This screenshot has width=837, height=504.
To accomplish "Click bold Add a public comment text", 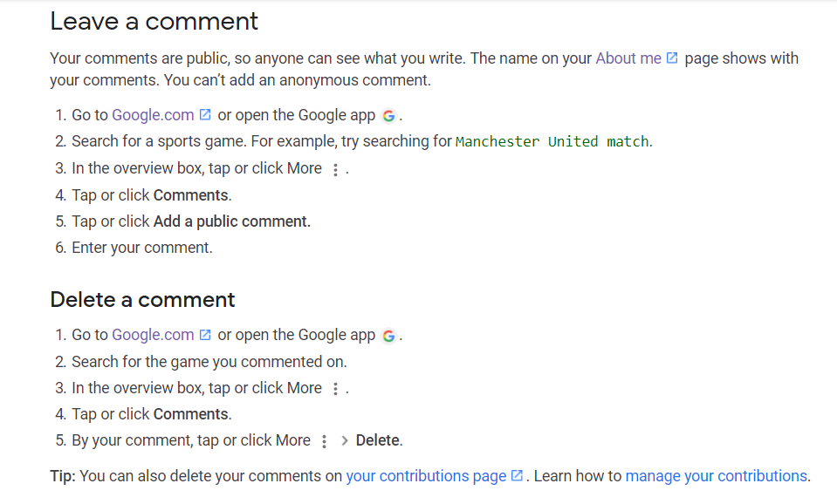I will point(231,221).
